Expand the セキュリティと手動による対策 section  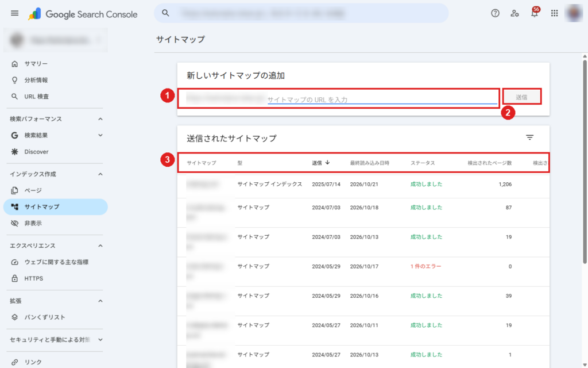click(x=100, y=340)
